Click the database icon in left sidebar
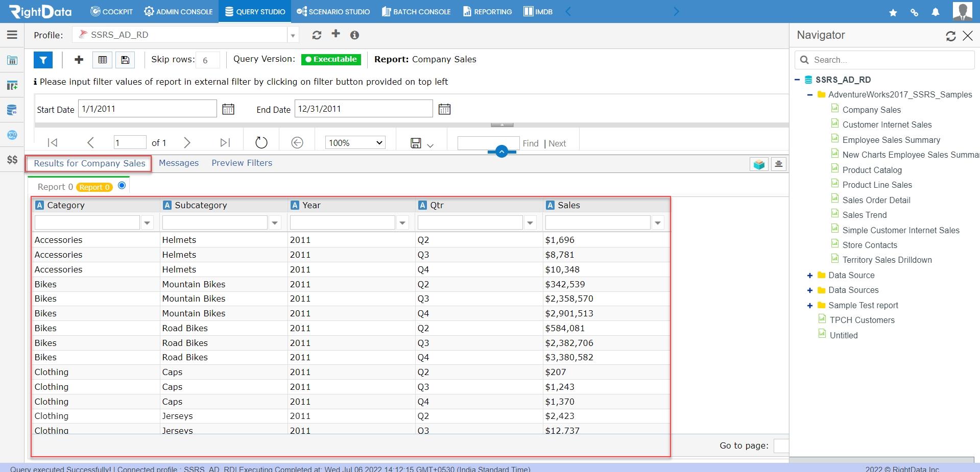The height and width of the screenshot is (472, 980). [x=12, y=110]
